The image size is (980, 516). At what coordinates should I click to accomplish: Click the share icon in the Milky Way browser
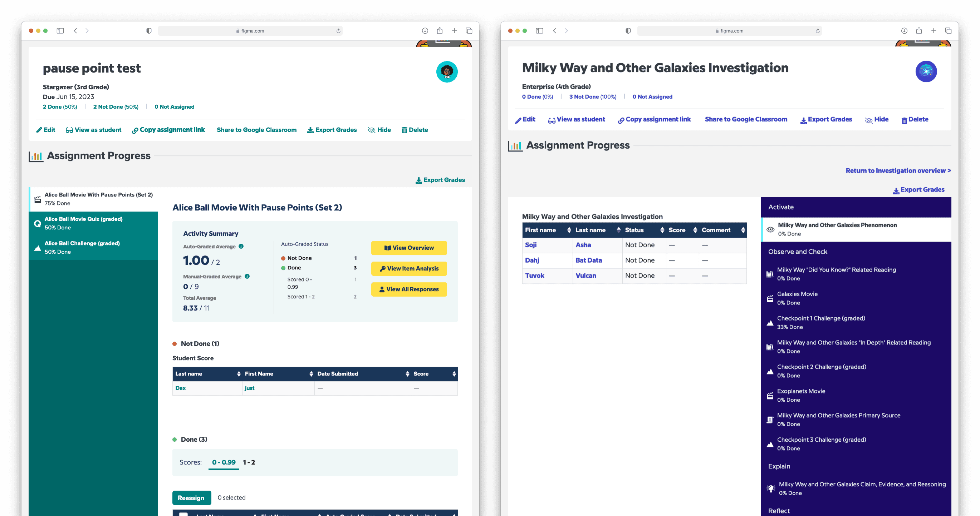pos(919,30)
